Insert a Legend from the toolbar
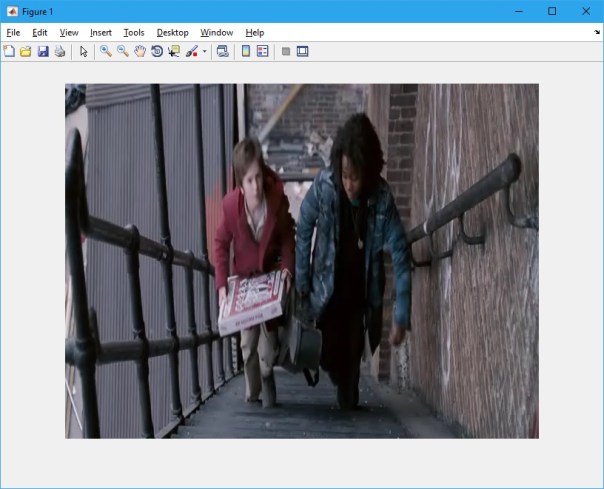Viewport: 604px width, 489px height. 263,51
